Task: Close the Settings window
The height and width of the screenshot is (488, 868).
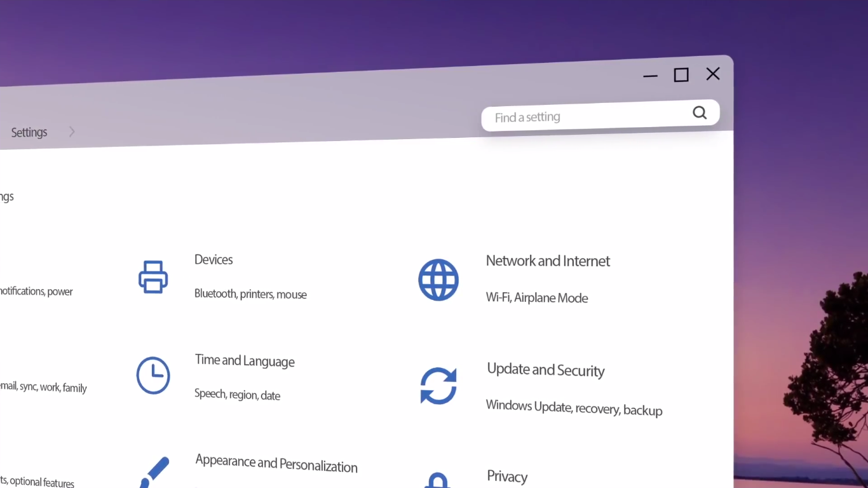Action: pos(713,74)
